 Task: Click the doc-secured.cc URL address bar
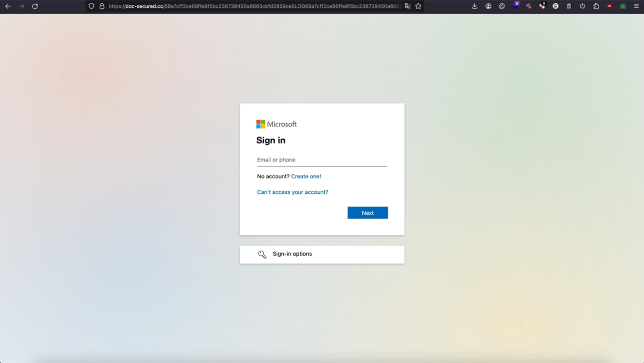click(x=255, y=6)
